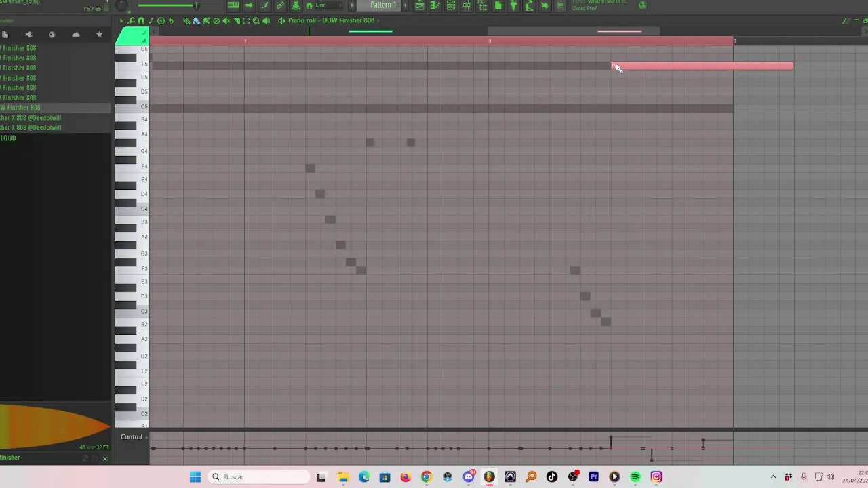This screenshot has height=488, width=868.
Task: Toggle the magnet snap icon in piano roll
Action: coord(141,20)
